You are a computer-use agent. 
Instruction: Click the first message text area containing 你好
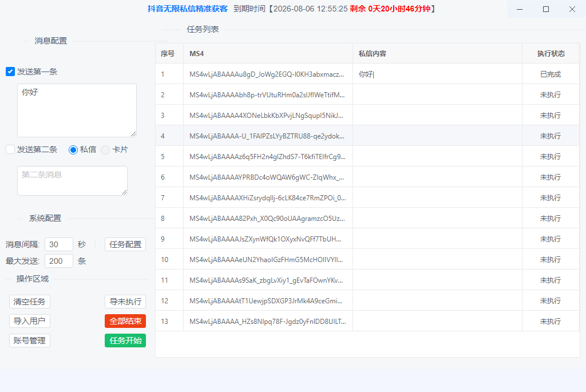(77, 110)
